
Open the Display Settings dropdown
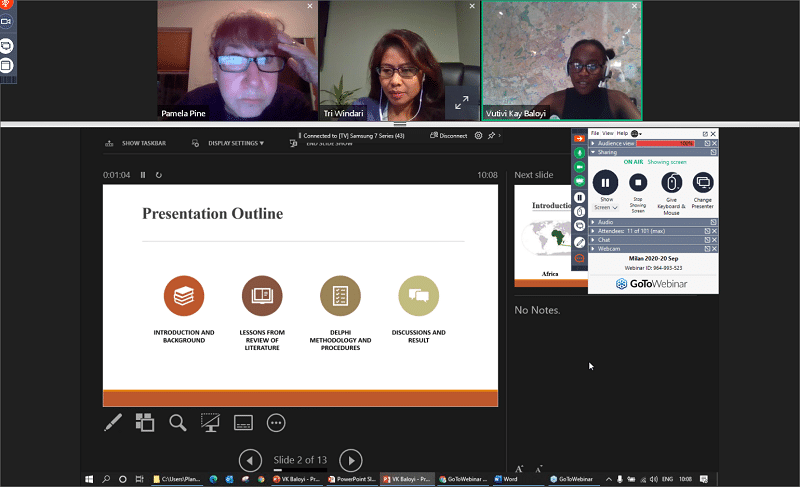point(236,143)
